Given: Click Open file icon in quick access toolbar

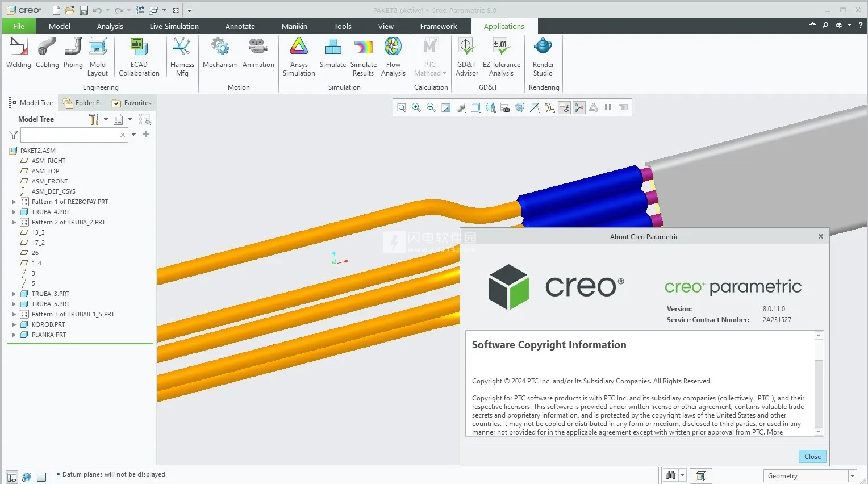Looking at the screenshot, I should 70,10.
